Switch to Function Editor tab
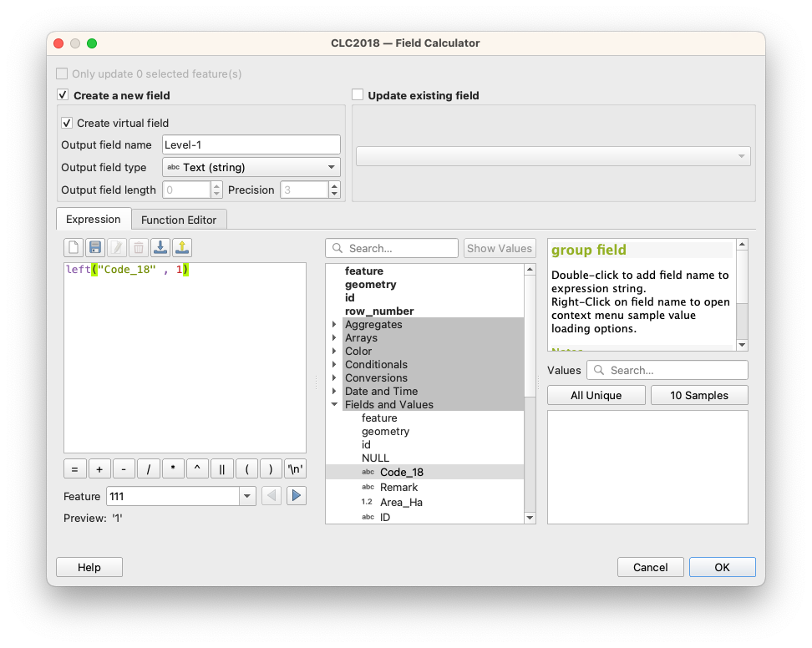Screen dimensions: 812x648 coord(179,220)
